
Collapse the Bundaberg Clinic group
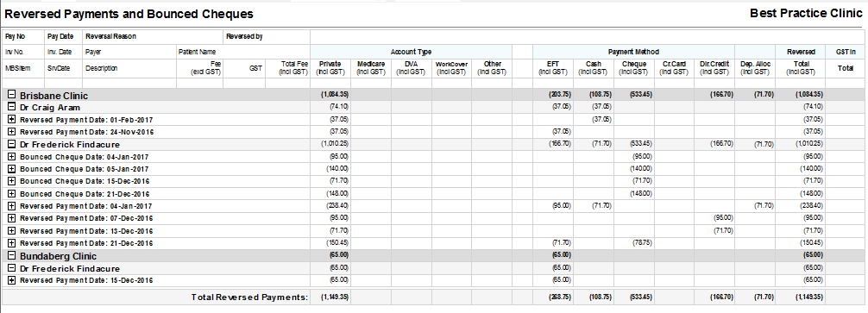11,256
